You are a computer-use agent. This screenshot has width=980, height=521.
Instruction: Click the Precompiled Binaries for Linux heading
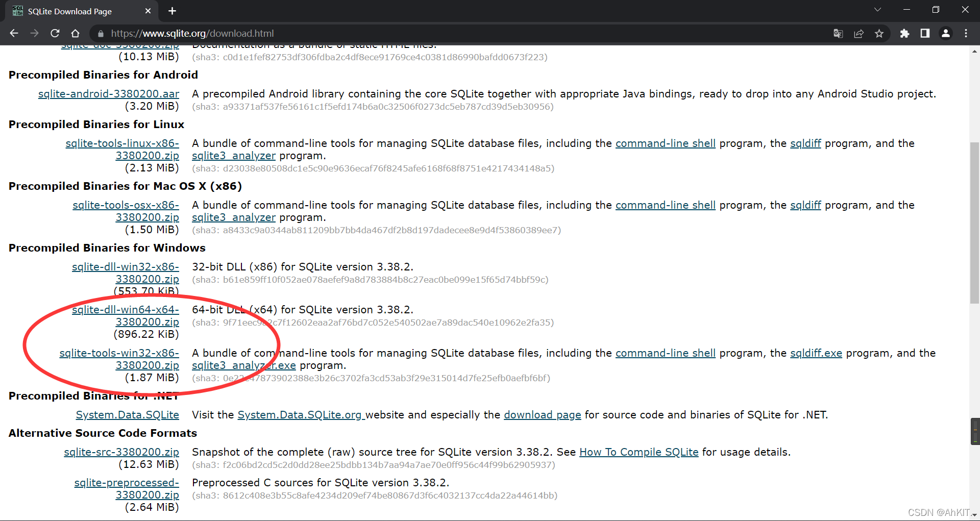[x=96, y=125]
